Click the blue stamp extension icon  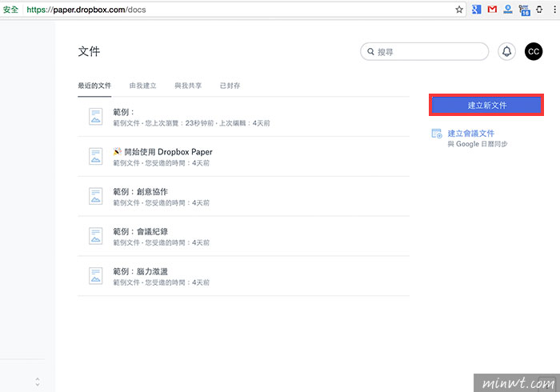pos(508,10)
